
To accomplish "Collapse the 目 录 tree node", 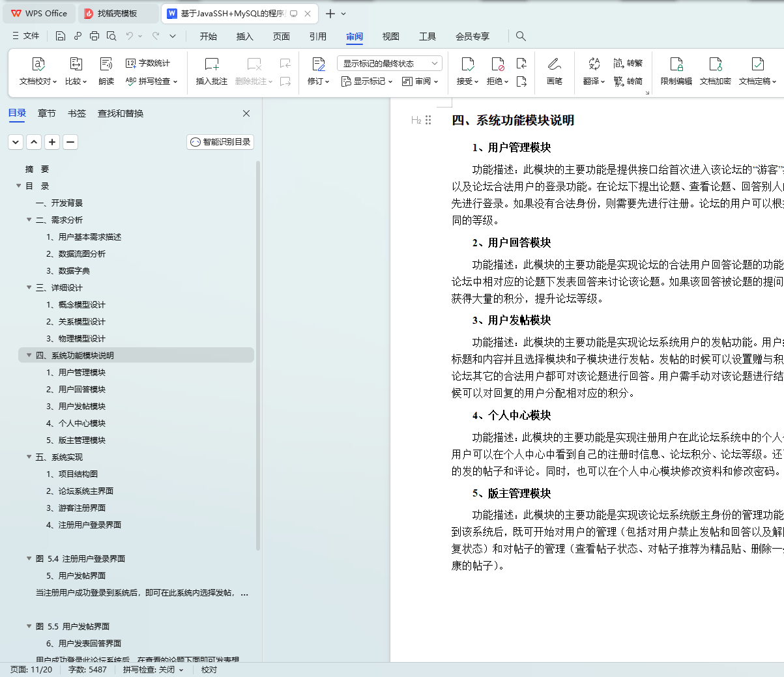I will click(19, 186).
